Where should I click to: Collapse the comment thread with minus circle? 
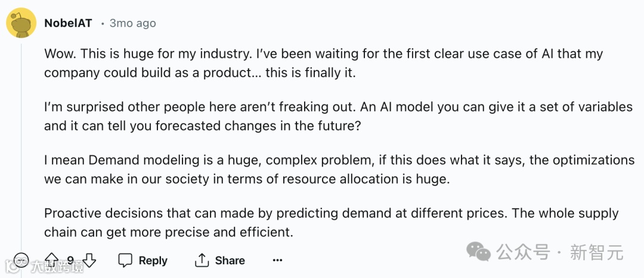click(21, 261)
